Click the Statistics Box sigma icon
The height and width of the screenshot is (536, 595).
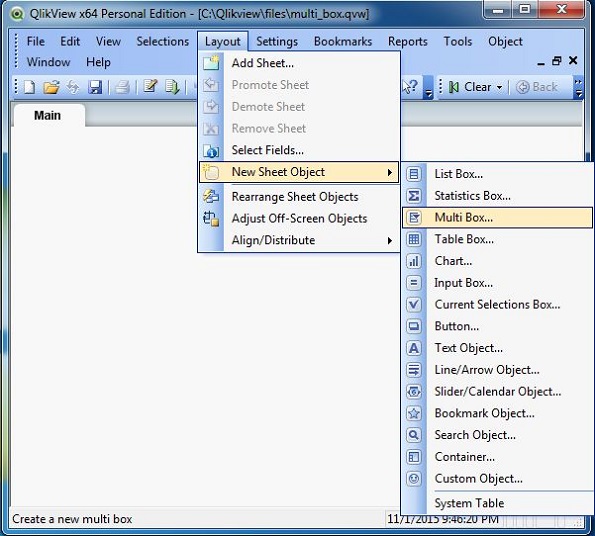pyautogui.click(x=414, y=196)
